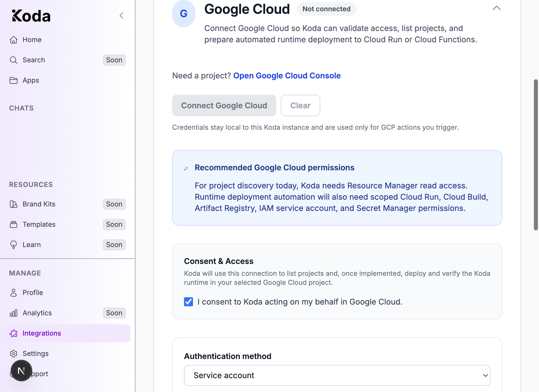
Task: Uncheck the consent to Koda checkbox
Action: pyautogui.click(x=189, y=302)
